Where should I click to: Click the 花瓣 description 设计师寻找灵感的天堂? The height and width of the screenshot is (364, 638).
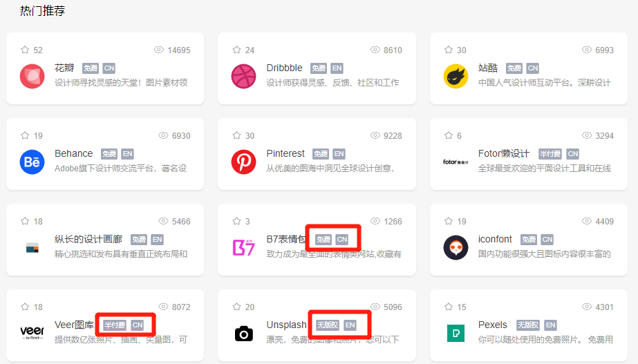click(x=97, y=83)
